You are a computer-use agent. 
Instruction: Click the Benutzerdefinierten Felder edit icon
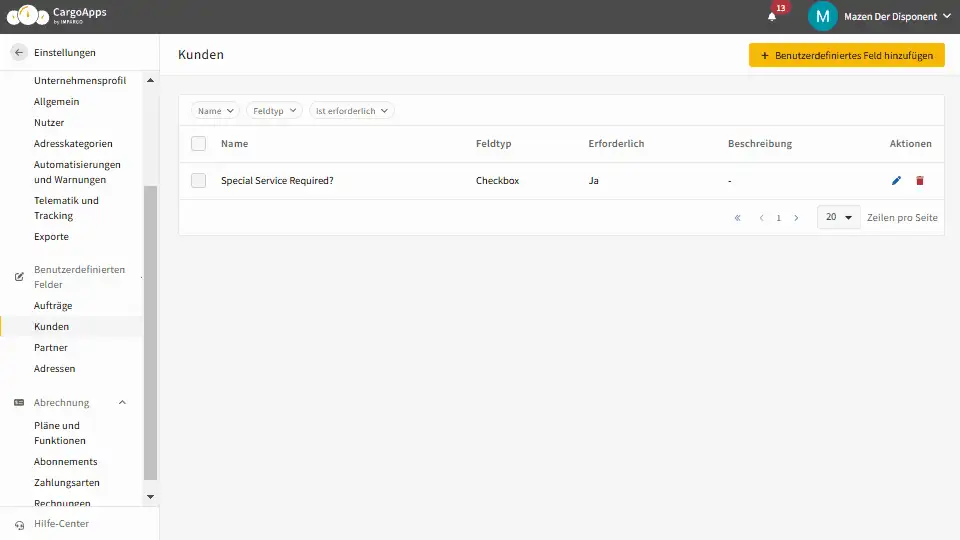(x=19, y=277)
